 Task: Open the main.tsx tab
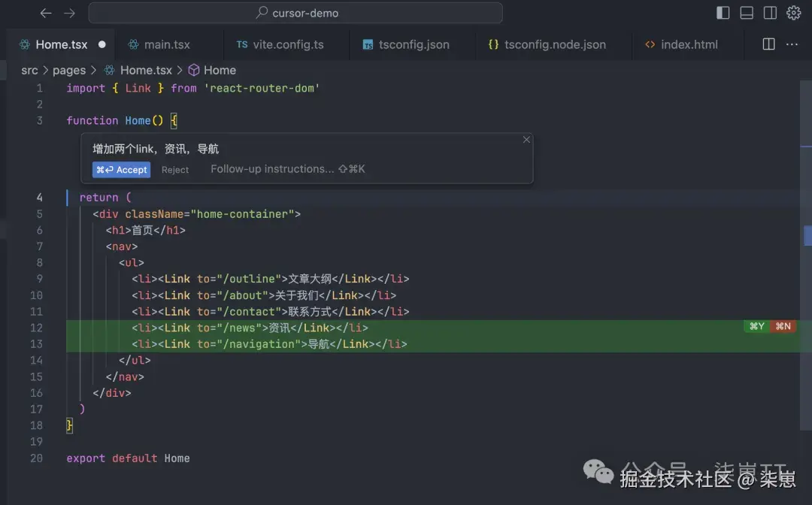click(167, 44)
